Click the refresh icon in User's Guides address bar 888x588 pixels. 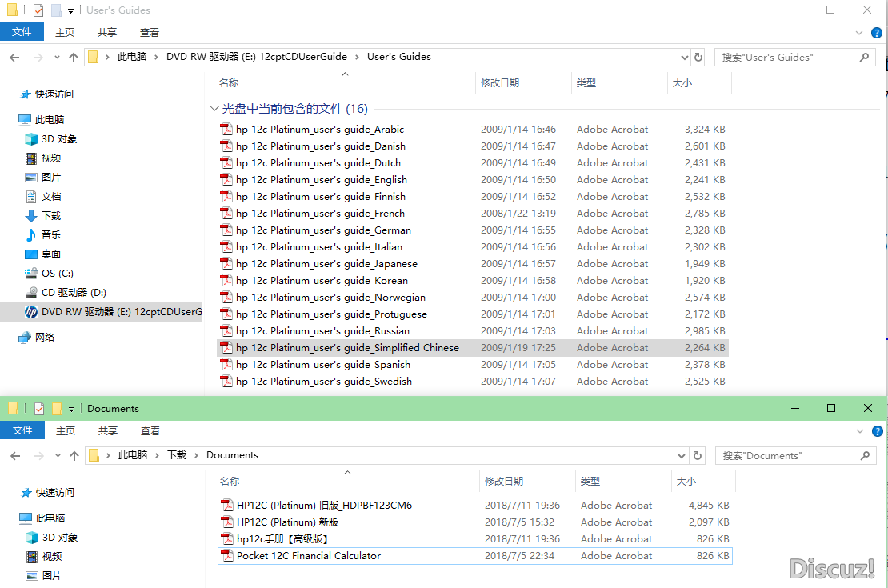pyautogui.click(x=698, y=58)
